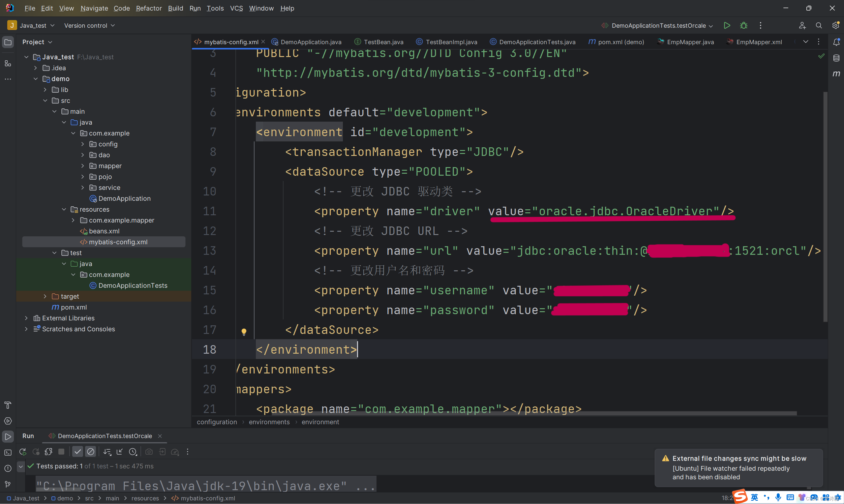Click the Debug bug icon

tap(743, 25)
